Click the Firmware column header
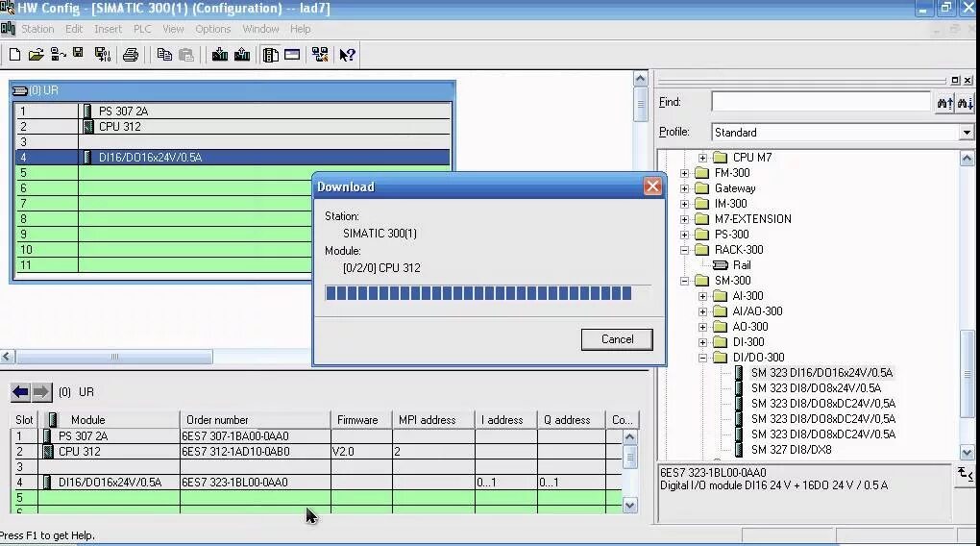Viewport: 980px width, 546px height. (x=361, y=420)
